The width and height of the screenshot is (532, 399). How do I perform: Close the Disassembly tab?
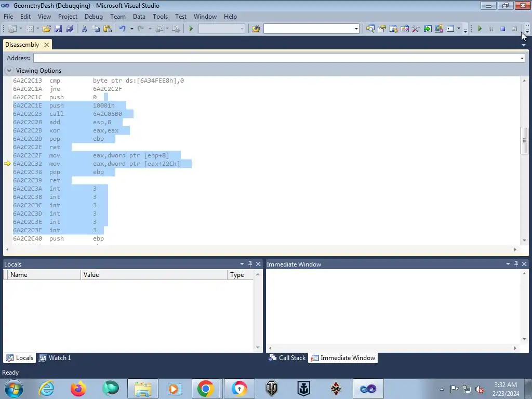46,45
